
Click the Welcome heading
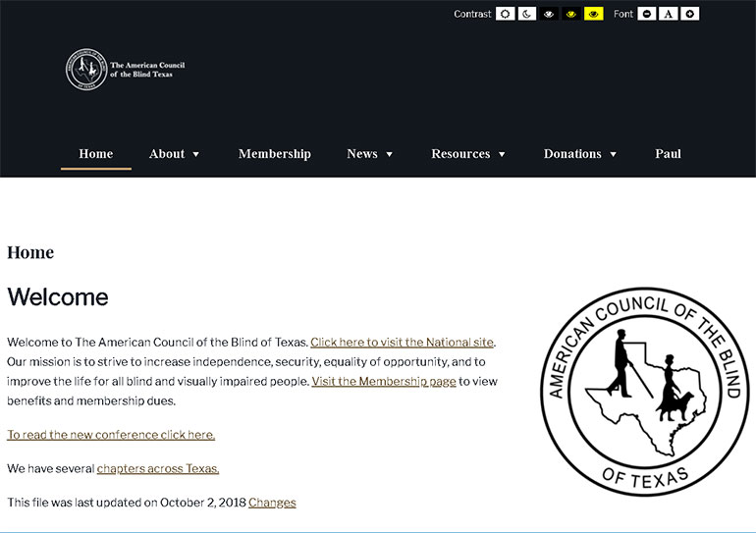point(57,296)
